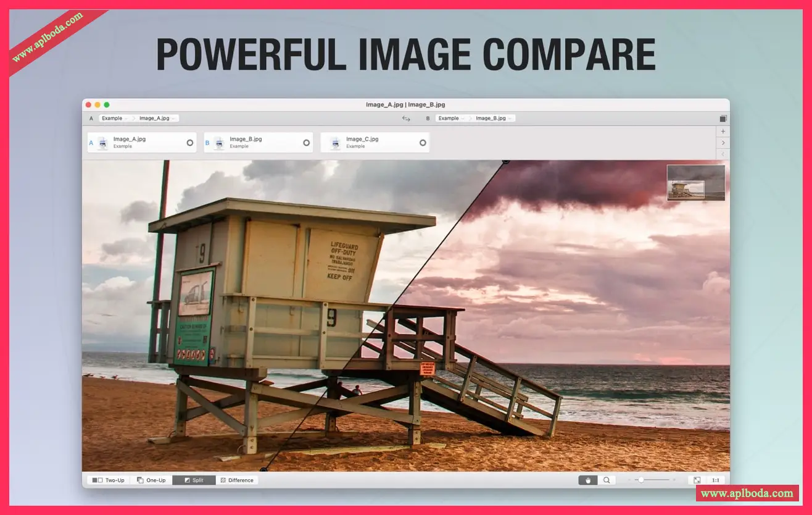
Task: Select the radio circle on Image_A.jpg
Action: [189, 143]
